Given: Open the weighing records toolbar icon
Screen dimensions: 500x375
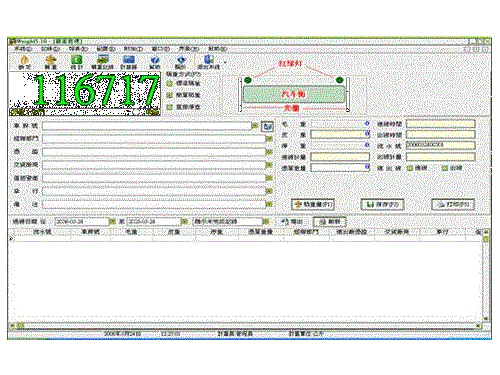Looking at the screenshot, I should coord(103,62).
